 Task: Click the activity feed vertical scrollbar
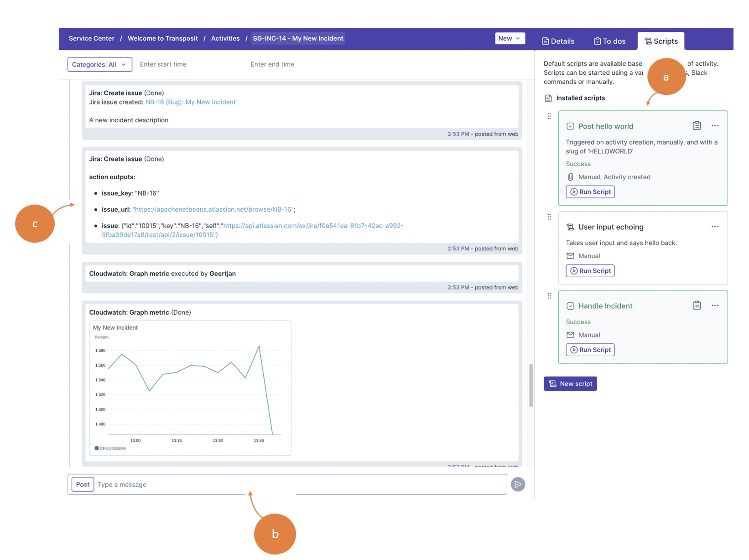531,385
